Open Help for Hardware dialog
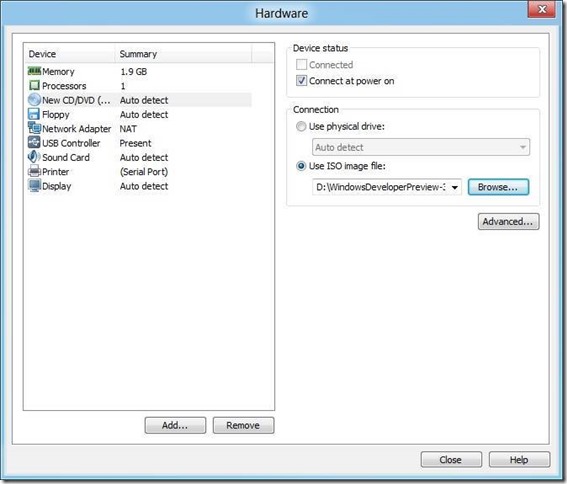 (519, 459)
